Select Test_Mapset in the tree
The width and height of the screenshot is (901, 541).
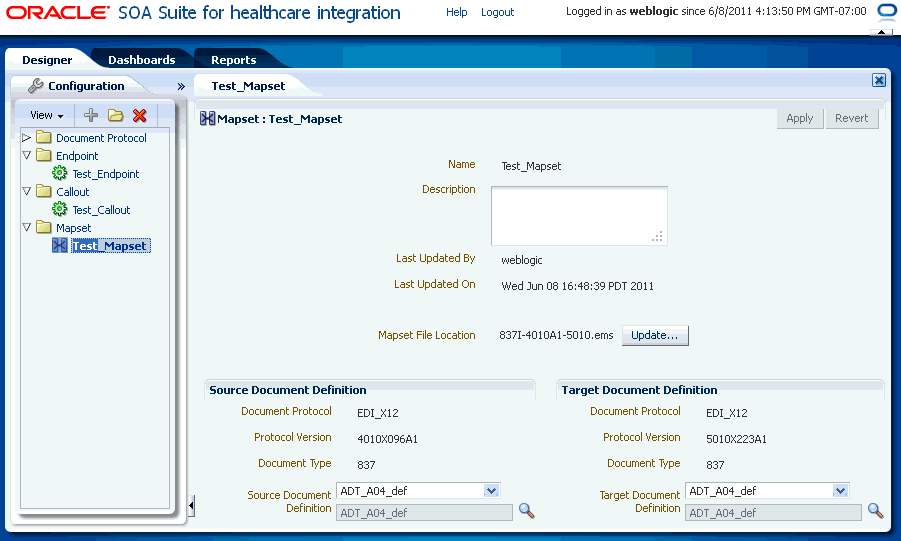(110, 246)
